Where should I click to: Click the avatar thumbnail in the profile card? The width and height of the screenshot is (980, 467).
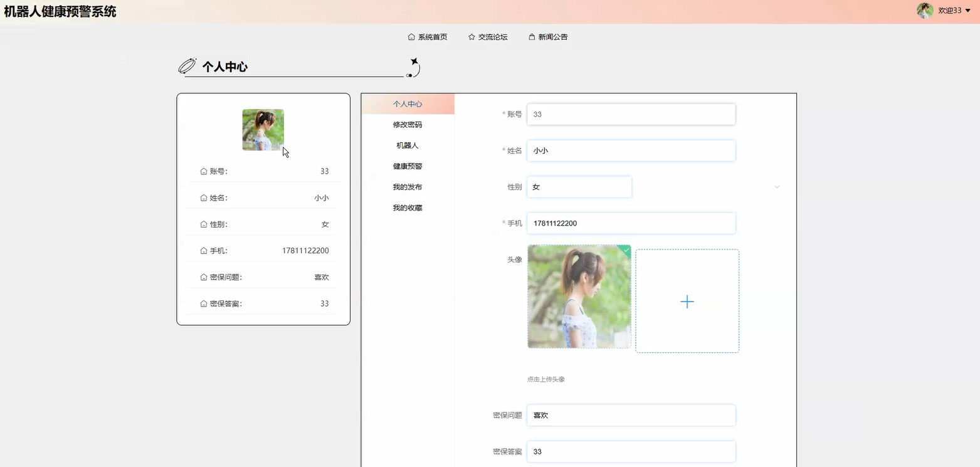(x=263, y=129)
